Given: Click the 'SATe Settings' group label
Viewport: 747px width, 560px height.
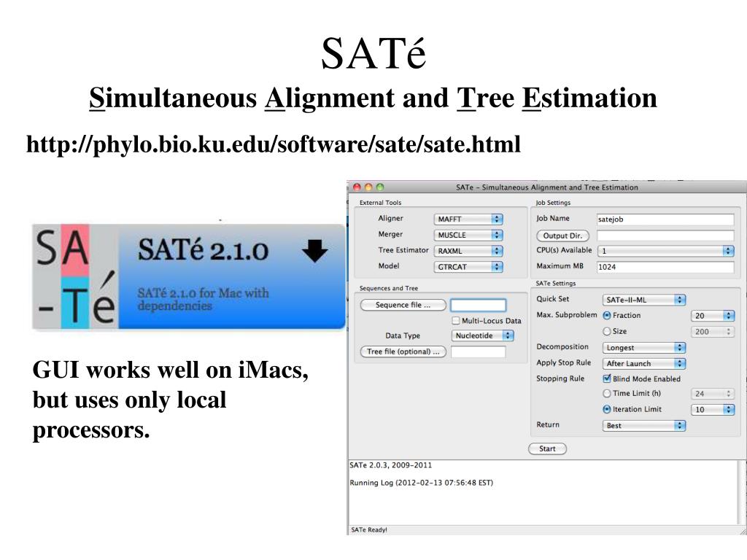Looking at the screenshot, I should click(x=555, y=284).
